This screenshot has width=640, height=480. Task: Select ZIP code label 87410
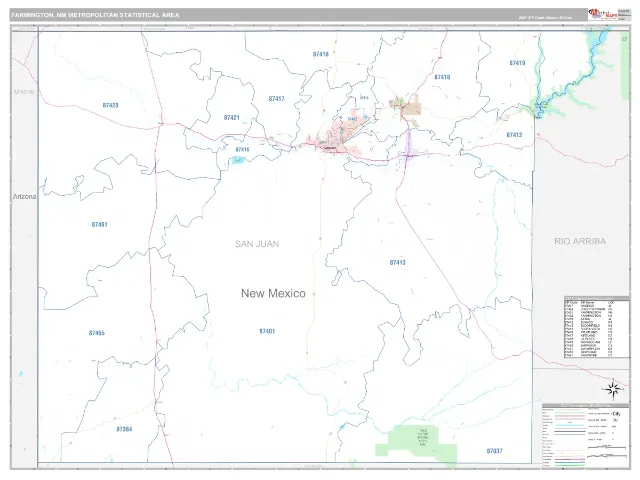click(442, 77)
